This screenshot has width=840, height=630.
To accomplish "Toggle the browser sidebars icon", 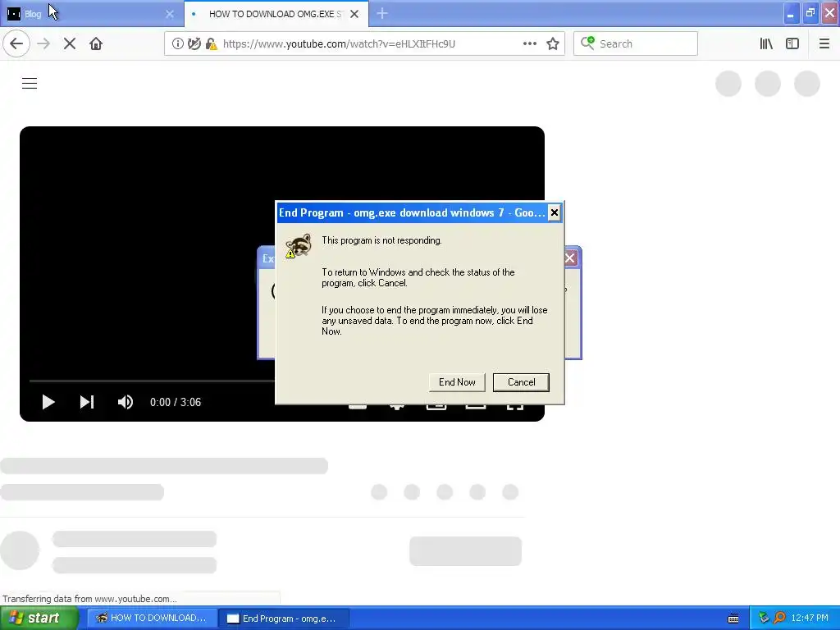I will click(x=792, y=44).
